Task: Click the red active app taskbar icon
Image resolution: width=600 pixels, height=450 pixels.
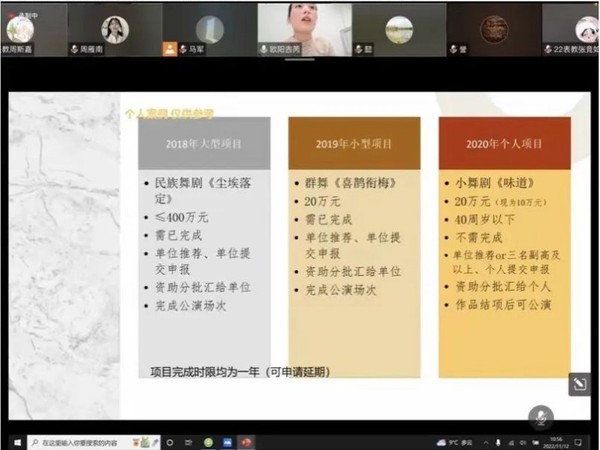Action: pos(247,441)
